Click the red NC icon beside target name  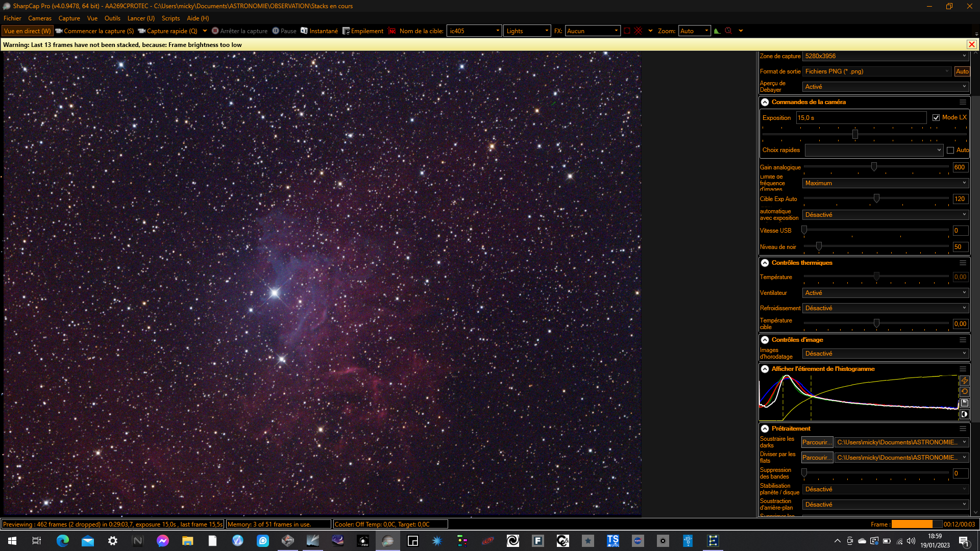point(392,31)
